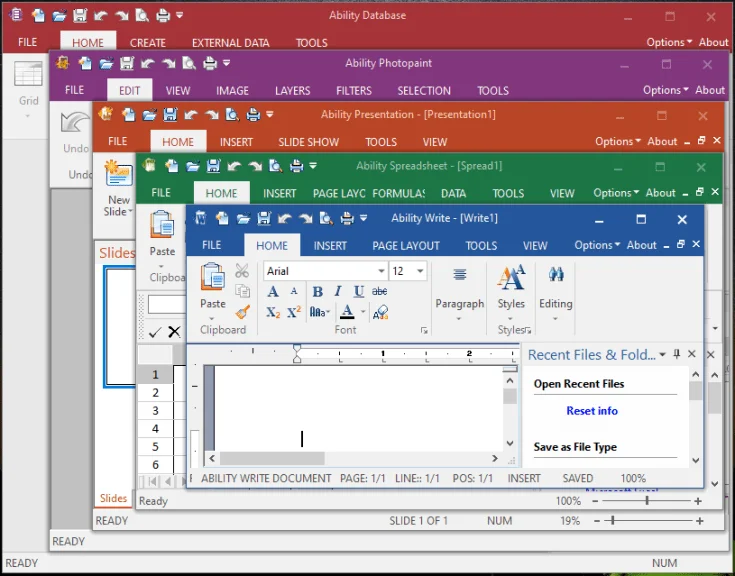Image resolution: width=735 pixels, height=576 pixels.
Task: Pin the Recent Files & Folders pane
Action: coord(676,354)
